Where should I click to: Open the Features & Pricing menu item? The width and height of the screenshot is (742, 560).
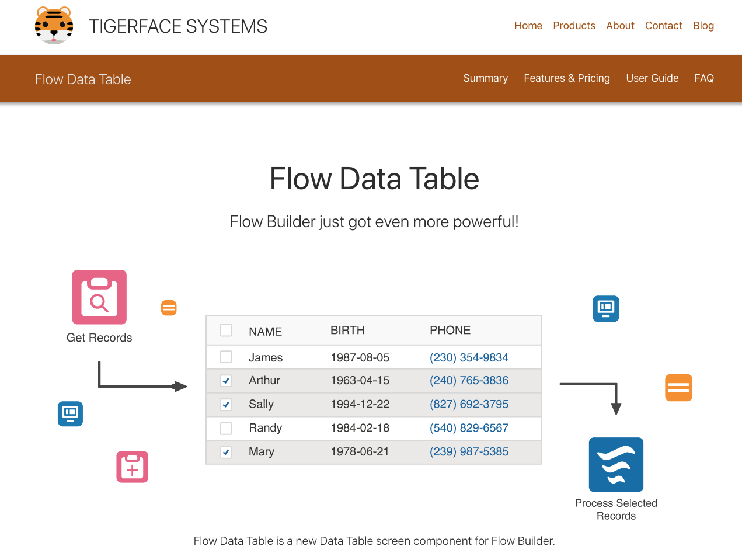tap(567, 78)
